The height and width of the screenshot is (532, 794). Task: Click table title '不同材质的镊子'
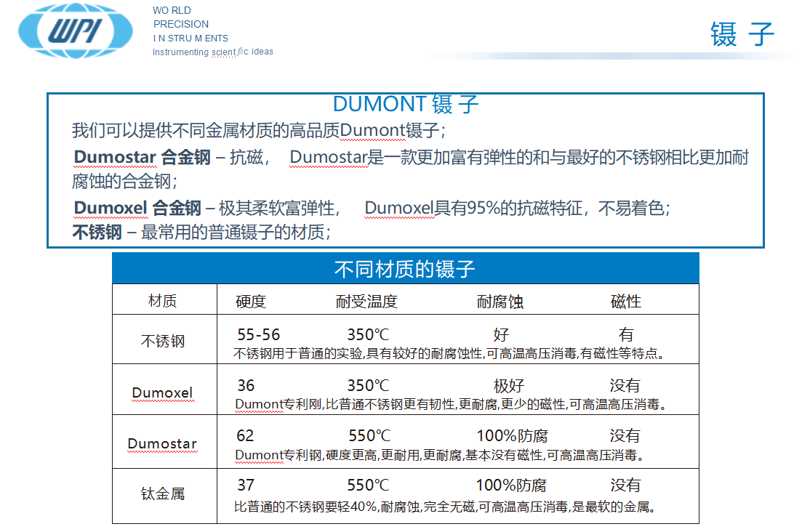tap(404, 269)
